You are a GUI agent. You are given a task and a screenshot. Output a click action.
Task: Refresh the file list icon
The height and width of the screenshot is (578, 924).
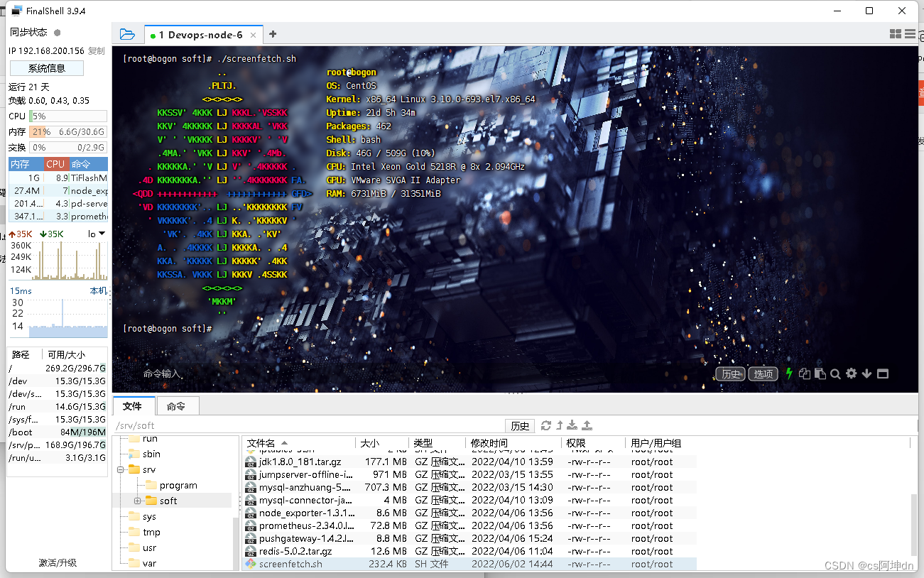[x=545, y=425]
